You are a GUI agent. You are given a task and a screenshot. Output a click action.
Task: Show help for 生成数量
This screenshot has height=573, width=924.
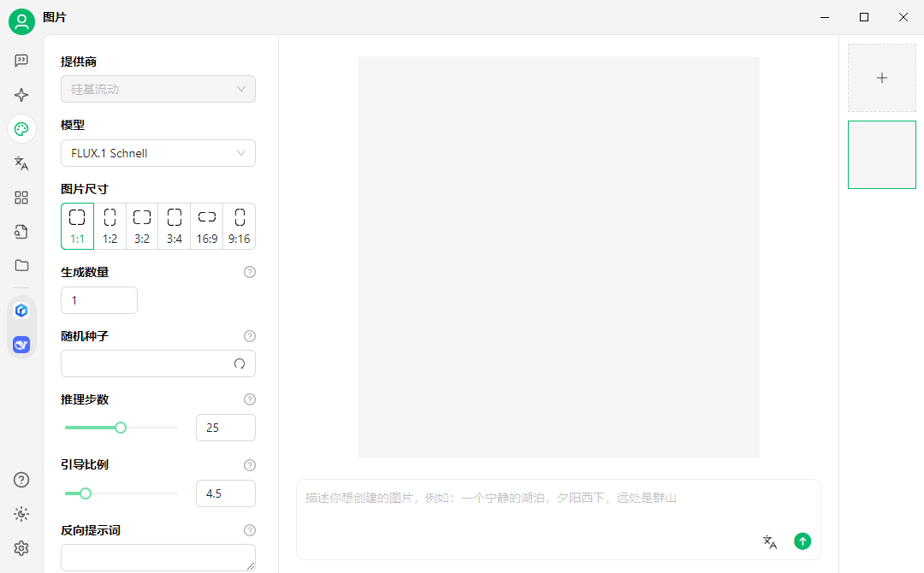coord(250,272)
